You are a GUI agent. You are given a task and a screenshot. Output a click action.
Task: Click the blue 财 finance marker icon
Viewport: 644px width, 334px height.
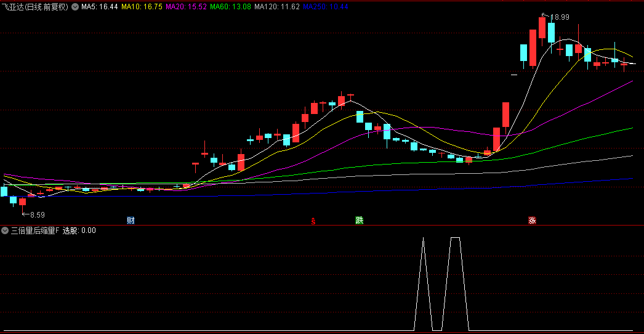pyautogui.click(x=131, y=220)
